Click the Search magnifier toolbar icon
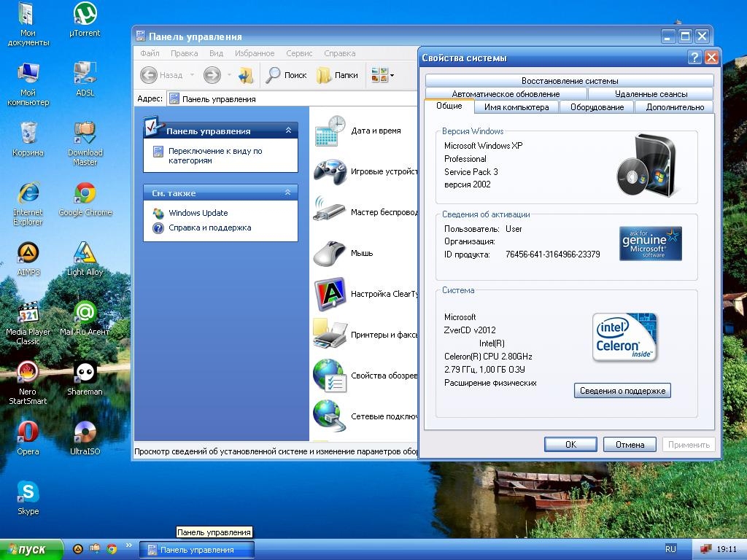Screen dimensions: 747x560 pos(274,74)
